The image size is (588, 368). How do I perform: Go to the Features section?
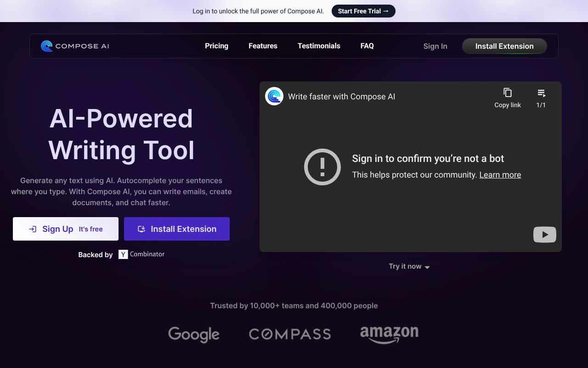(x=263, y=46)
